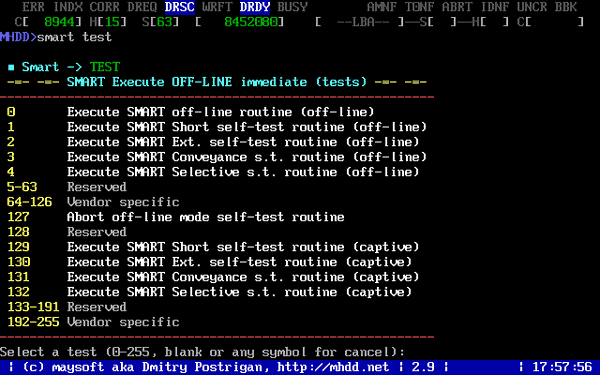600x375 pixels.
Task: Click the 'Select a test' input prompt
Action: pos(202,352)
